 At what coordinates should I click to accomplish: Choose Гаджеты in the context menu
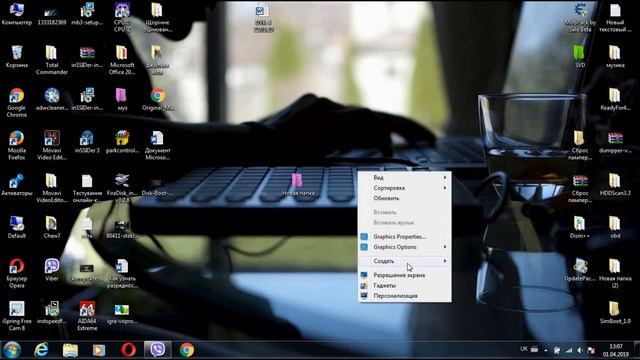(404, 285)
